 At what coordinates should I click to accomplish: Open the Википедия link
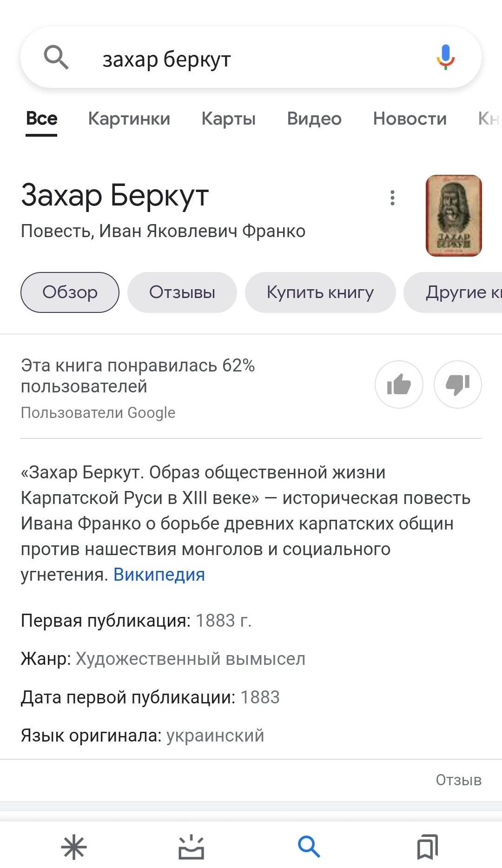[x=159, y=575]
